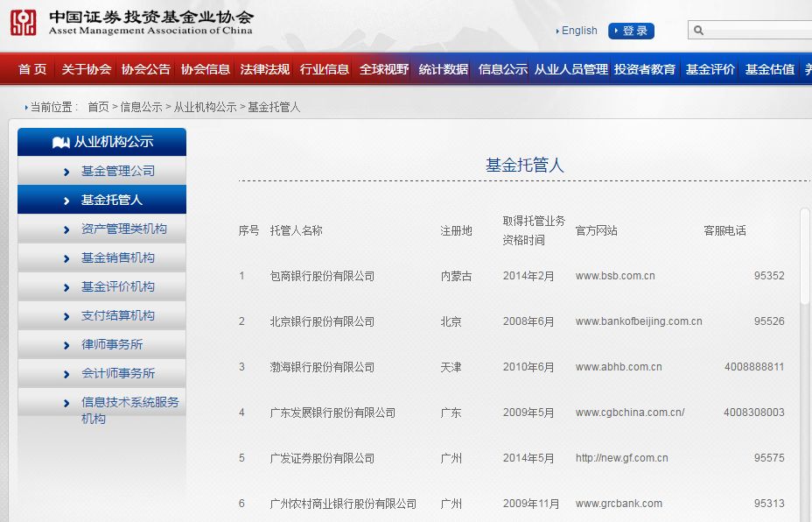Click the 从业机构公示 sidebar header
812x522 pixels.
click(x=102, y=142)
